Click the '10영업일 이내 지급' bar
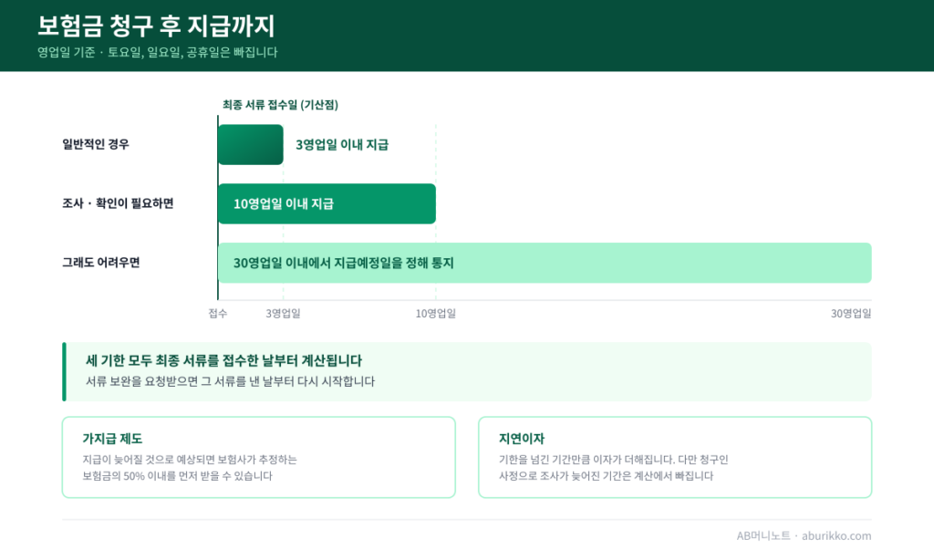 pos(327,203)
